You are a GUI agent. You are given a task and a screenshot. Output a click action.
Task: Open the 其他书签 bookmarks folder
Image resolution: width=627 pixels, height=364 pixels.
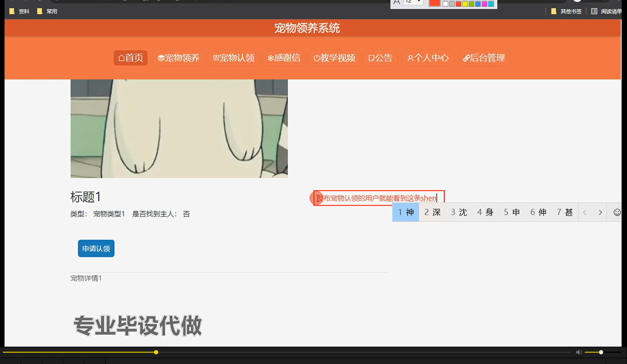[570, 11]
